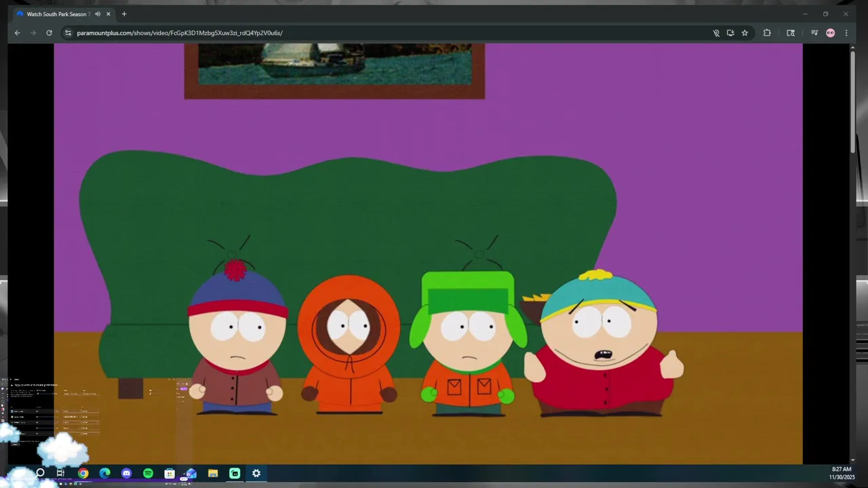Screen dimensions: 868x488
Task: Click the South Park video player area
Action: 428,254
